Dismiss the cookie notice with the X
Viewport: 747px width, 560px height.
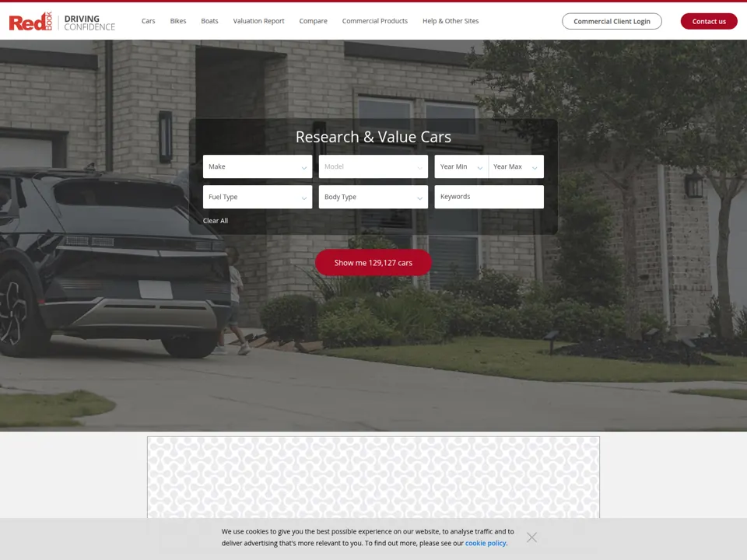(531, 537)
